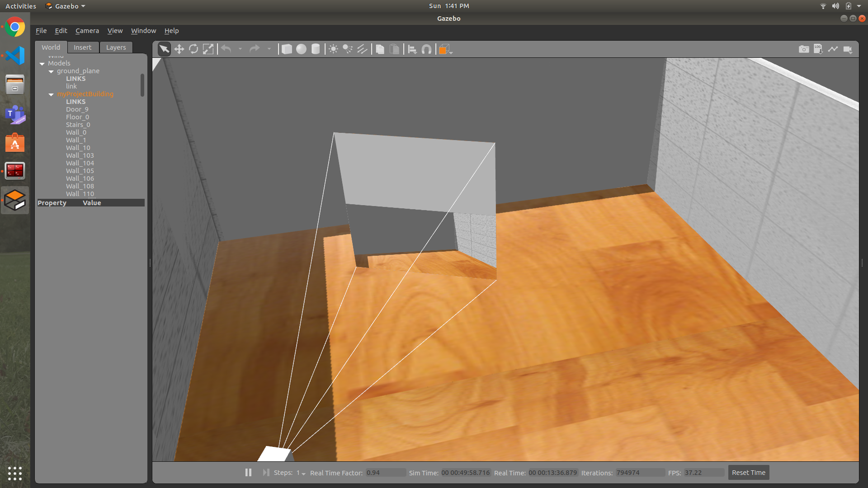Collapse the ground_plane tree node
This screenshot has width=868, height=488.
click(x=51, y=71)
